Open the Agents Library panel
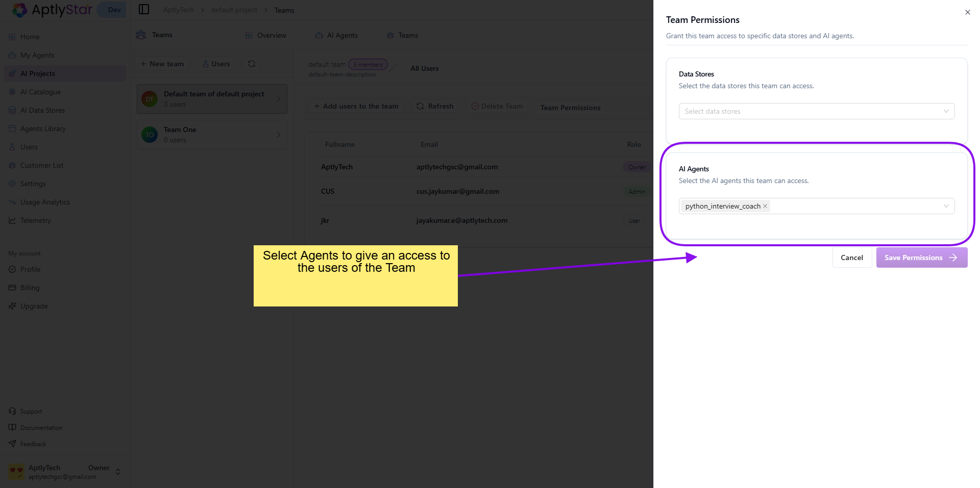The width and height of the screenshot is (980, 488). pos(43,129)
